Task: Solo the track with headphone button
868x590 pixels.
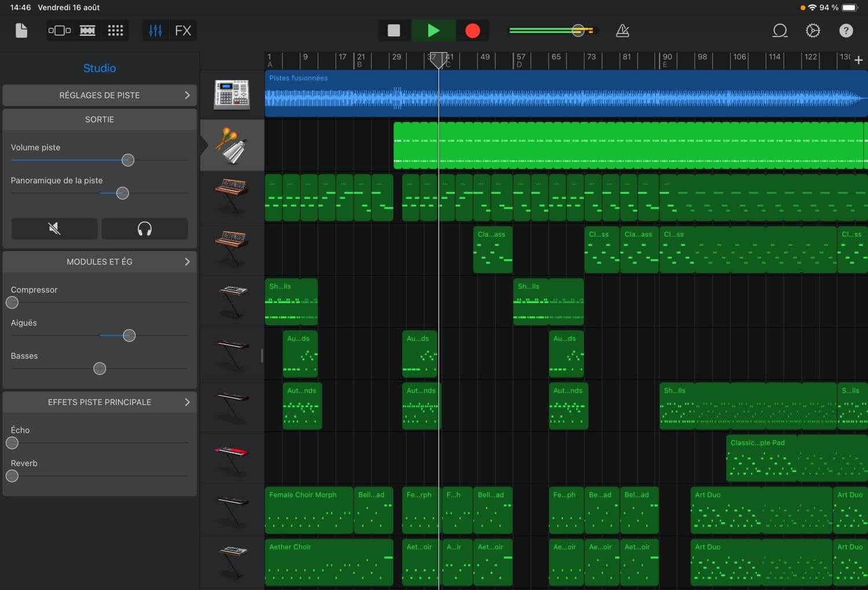Action: pyautogui.click(x=144, y=228)
